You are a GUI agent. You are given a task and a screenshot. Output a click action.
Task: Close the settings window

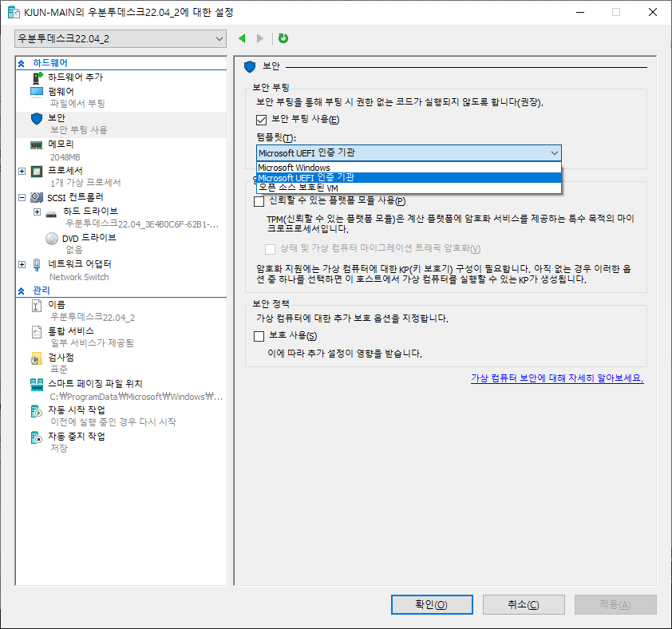click(x=652, y=13)
